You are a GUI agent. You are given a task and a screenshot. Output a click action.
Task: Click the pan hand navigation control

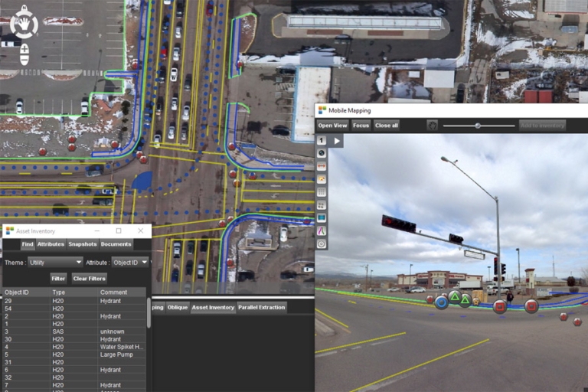pyautogui.click(x=24, y=24)
